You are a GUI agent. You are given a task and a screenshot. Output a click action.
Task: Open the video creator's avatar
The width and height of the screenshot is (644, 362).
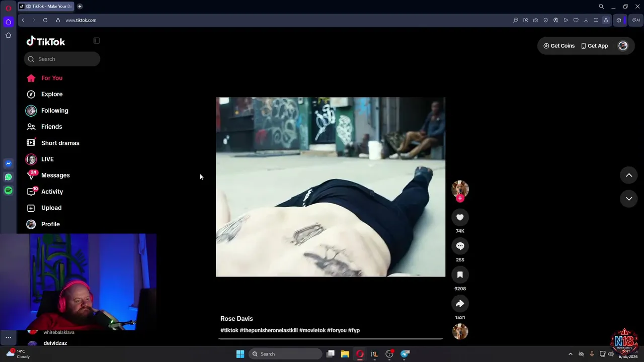(x=460, y=189)
